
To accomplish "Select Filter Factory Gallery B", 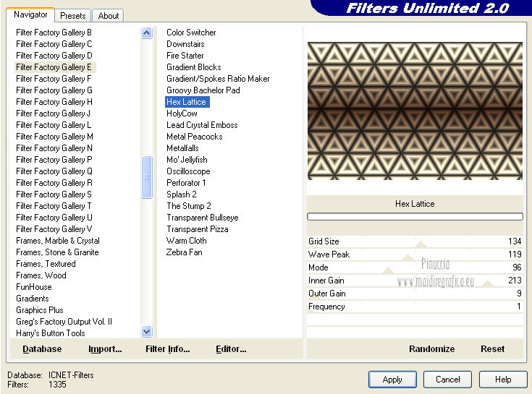I will (x=54, y=33).
